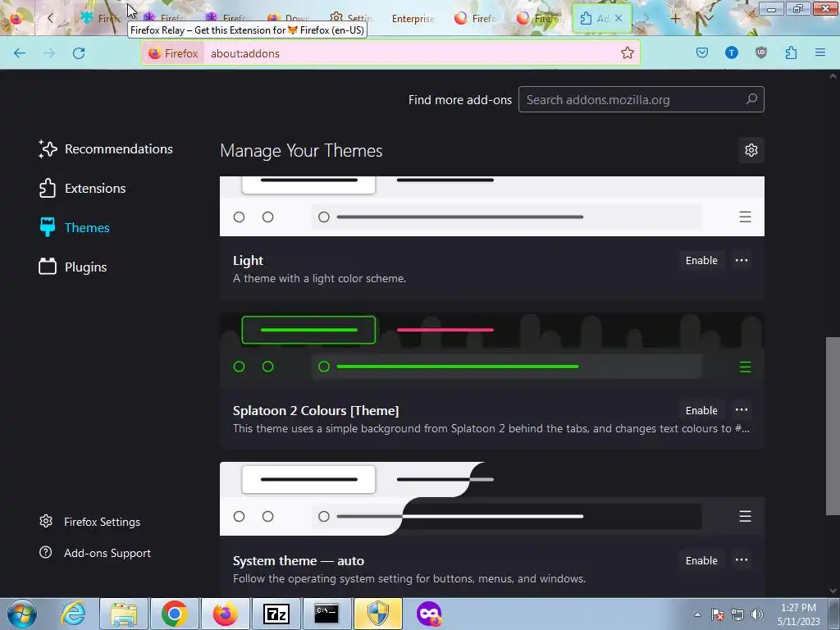This screenshot has width=840, height=630.
Task: Open the network status tray icon
Action: (x=737, y=614)
